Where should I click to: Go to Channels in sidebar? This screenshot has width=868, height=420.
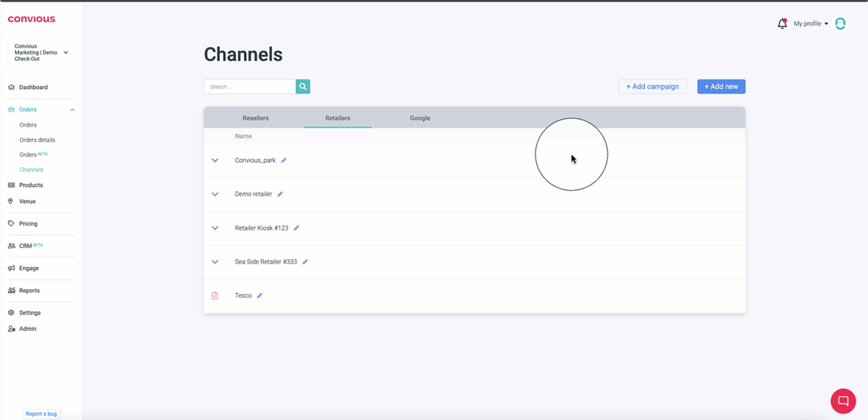(x=31, y=169)
